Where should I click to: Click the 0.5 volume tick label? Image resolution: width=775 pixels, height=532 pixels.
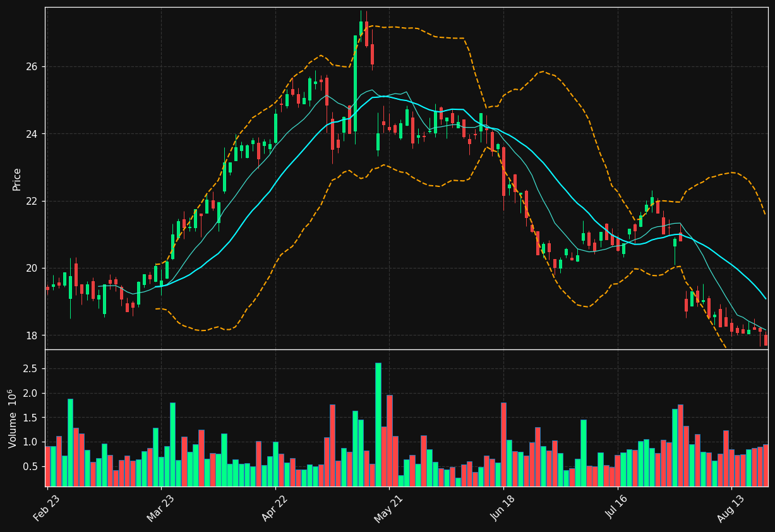[x=32, y=466]
